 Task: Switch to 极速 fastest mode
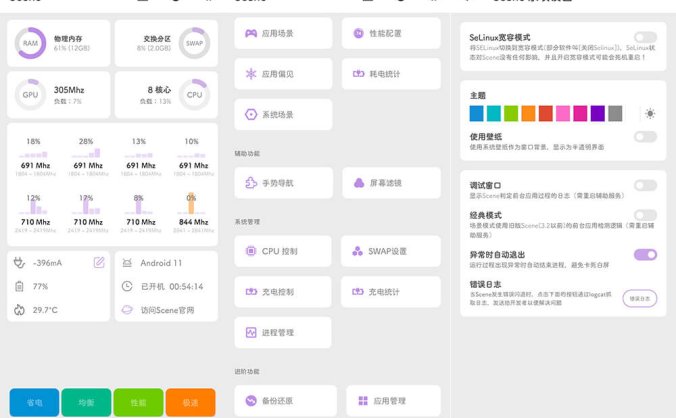(x=191, y=402)
